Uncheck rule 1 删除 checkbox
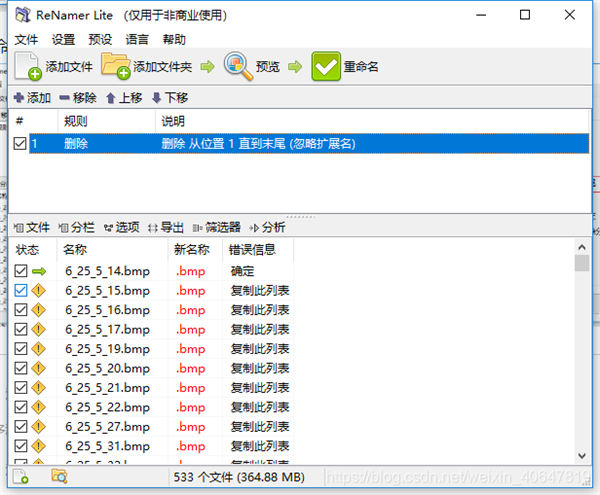Image resolution: width=600 pixels, height=495 pixels. tap(20, 144)
